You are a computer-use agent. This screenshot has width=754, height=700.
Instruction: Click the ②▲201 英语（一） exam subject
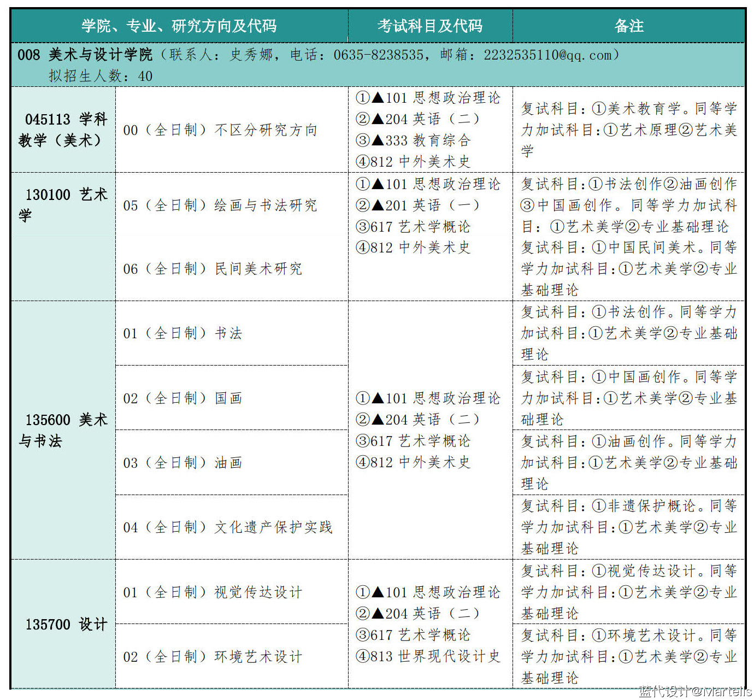coord(417,205)
